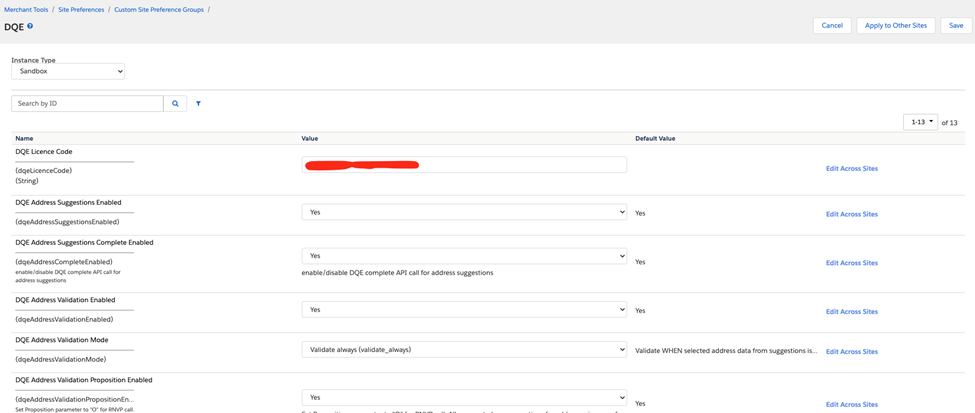Click the search magnifier icon button
975x413 pixels.
pyautogui.click(x=175, y=104)
